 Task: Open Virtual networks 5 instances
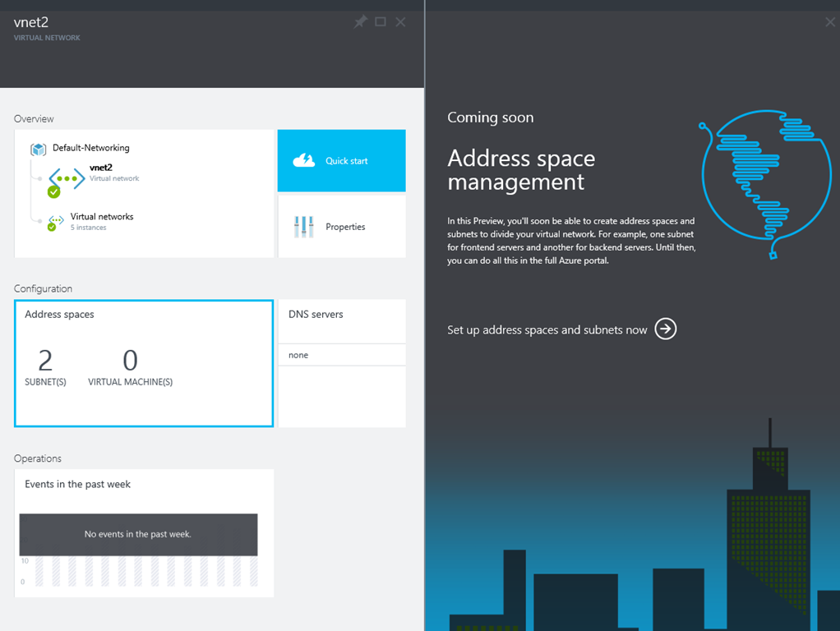pyautogui.click(x=90, y=221)
